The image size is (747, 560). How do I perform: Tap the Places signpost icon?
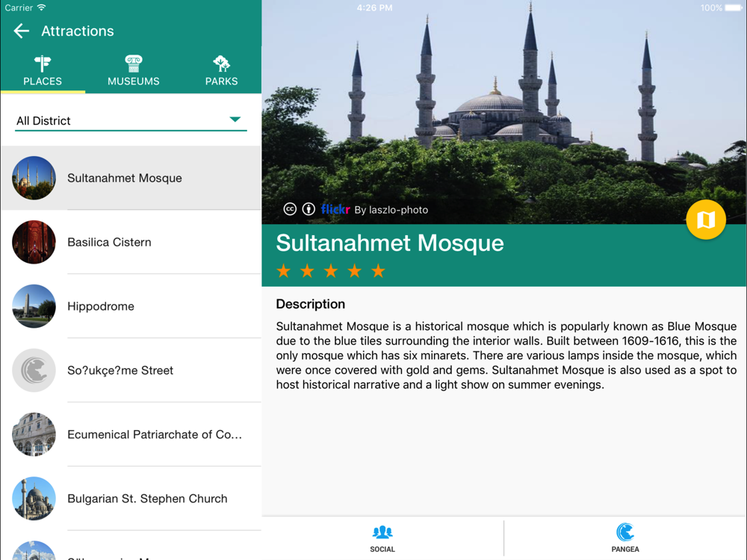tap(43, 63)
